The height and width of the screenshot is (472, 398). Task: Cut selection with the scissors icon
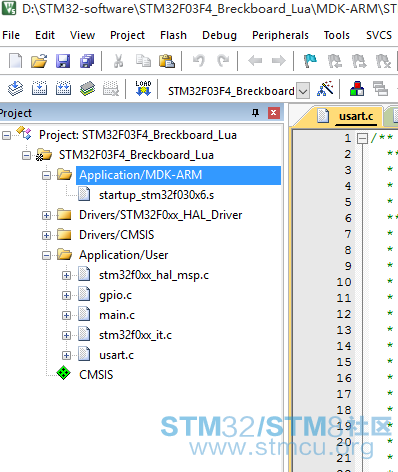[x=118, y=61]
